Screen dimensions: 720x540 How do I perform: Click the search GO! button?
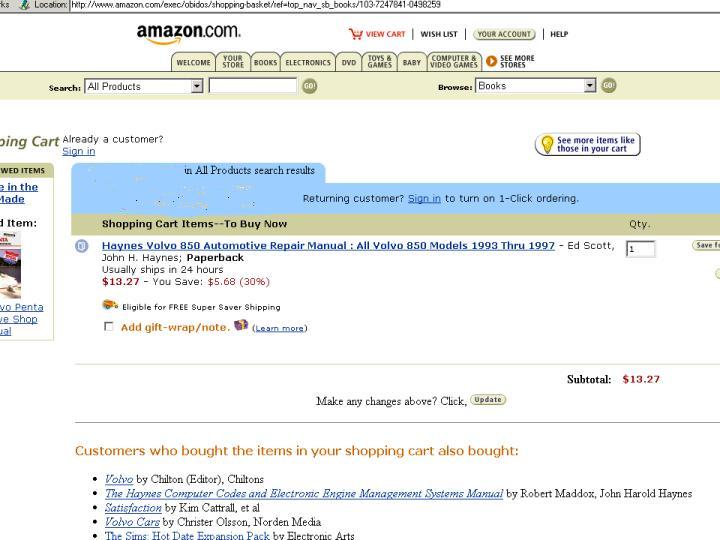pos(309,86)
